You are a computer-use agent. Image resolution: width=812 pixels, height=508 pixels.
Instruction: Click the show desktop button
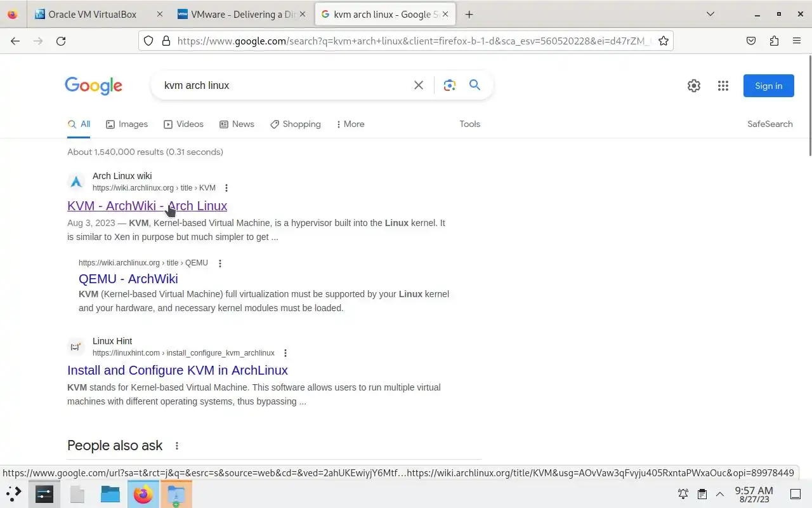click(796, 493)
